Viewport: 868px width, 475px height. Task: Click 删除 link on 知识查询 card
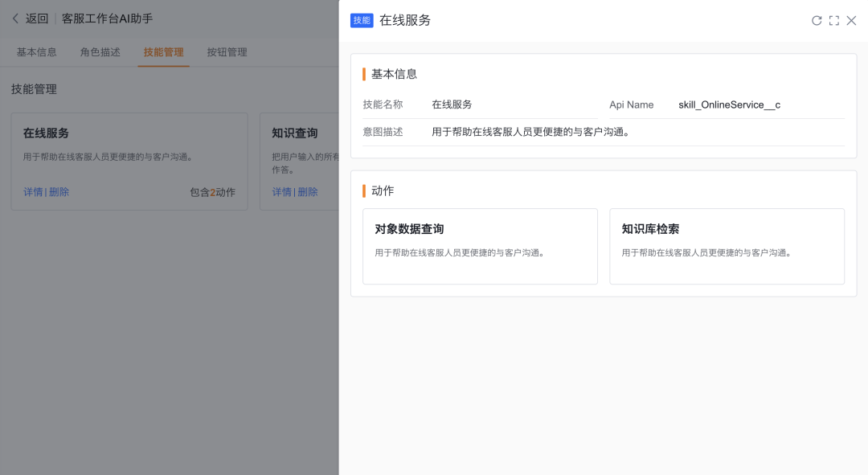(x=308, y=192)
